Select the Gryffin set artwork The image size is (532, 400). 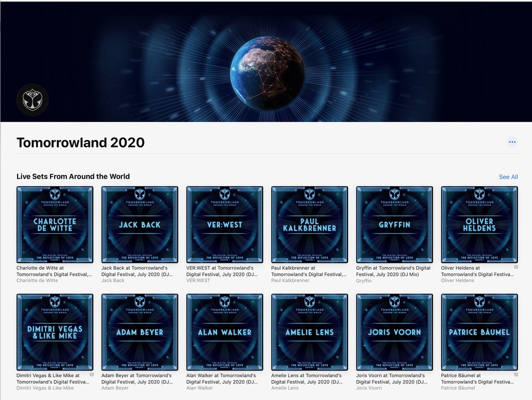coord(394,225)
